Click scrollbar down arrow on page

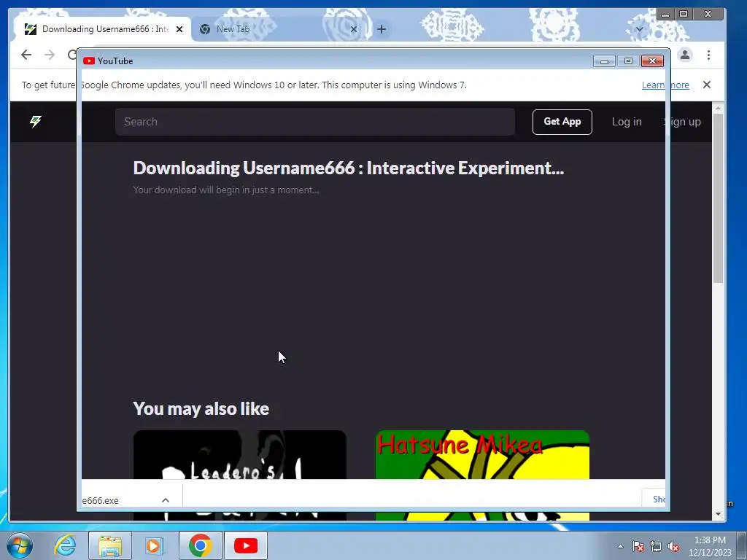(718, 514)
